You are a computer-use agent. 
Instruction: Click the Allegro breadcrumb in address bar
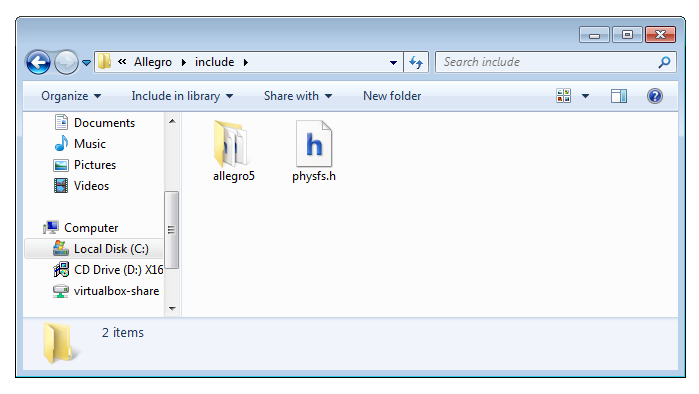153,62
